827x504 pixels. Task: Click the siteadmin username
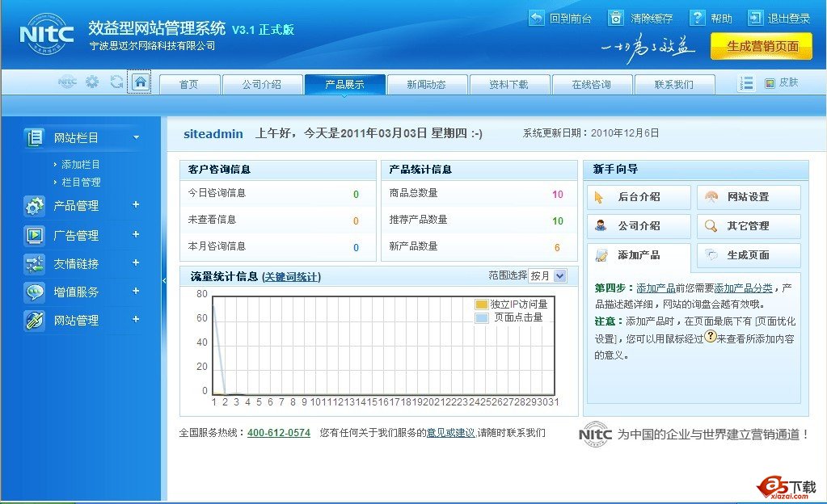[213, 134]
